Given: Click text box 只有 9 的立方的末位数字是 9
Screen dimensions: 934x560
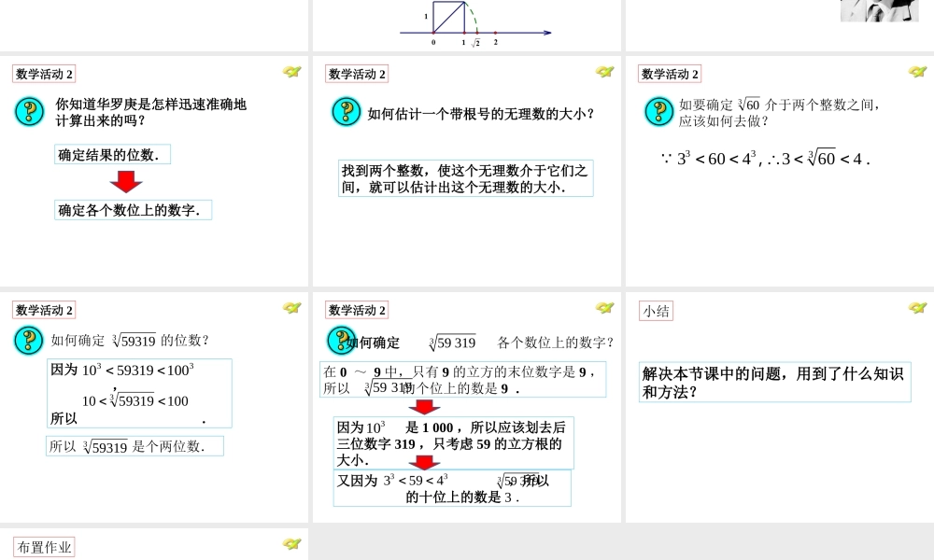Looking at the screenshot, I should (x=463, y=380).
